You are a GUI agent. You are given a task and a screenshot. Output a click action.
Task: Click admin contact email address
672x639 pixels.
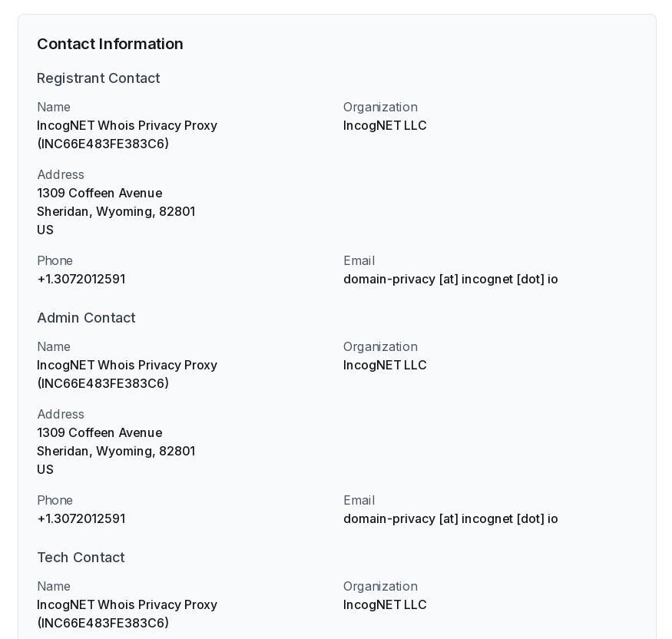tap(450, 518)
